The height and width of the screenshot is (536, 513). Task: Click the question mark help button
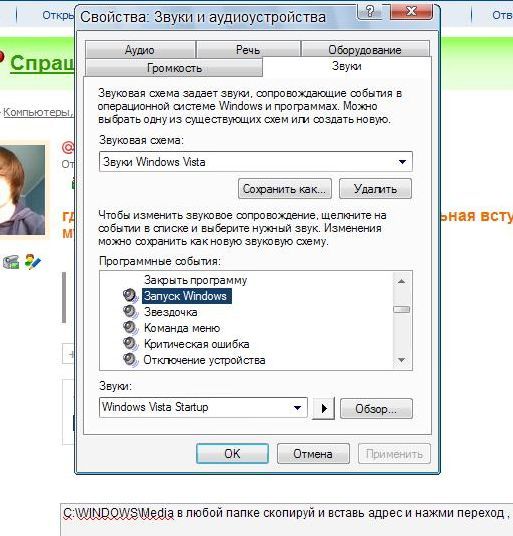click(x=370, y=12)
